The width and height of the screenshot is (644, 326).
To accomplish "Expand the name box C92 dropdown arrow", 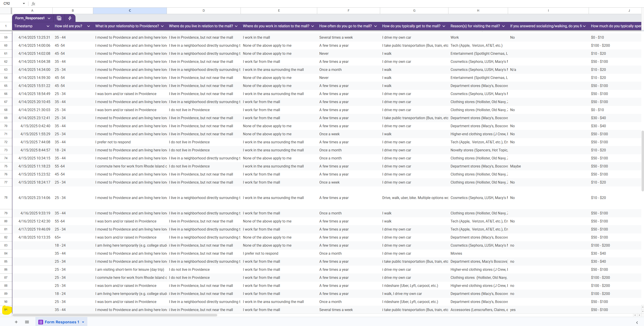I will point(24,4).
